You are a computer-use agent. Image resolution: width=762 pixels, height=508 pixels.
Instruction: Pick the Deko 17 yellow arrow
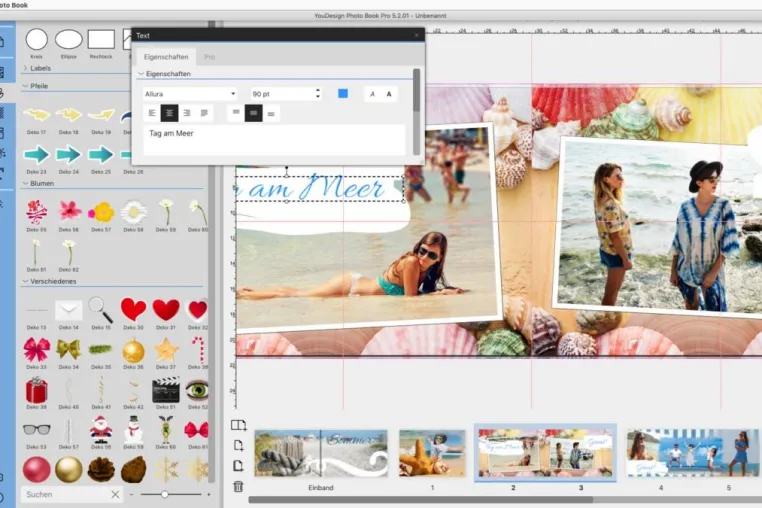36,115
